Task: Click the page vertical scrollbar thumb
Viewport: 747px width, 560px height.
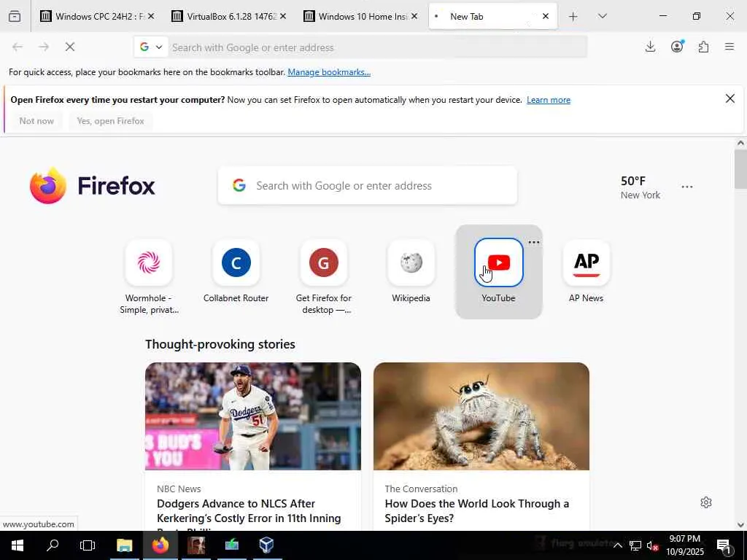Action: (x=740, y=169)
